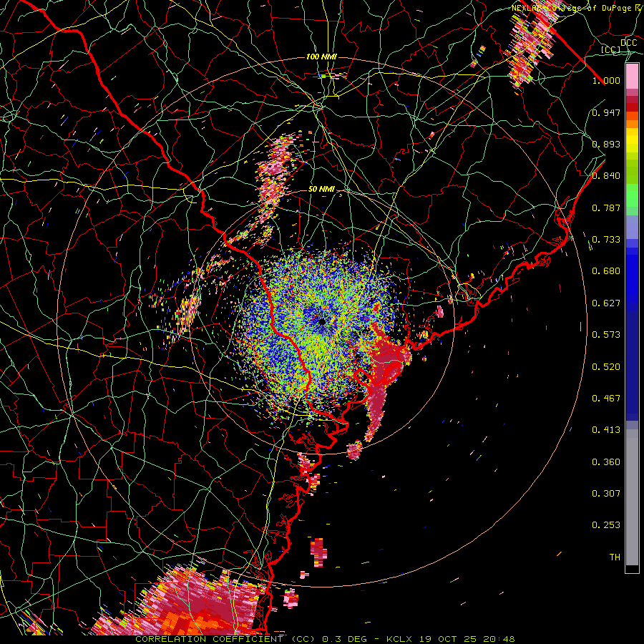
Task: Pick the yellow segment of the color bar
Action: pyautogui.click(x=632, y=140)
